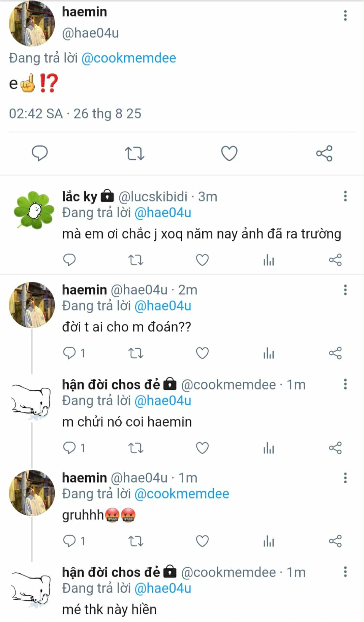The image size is (364, 622).
Task: Open options on "gruhhh" reply
Action: pos(345,478)
